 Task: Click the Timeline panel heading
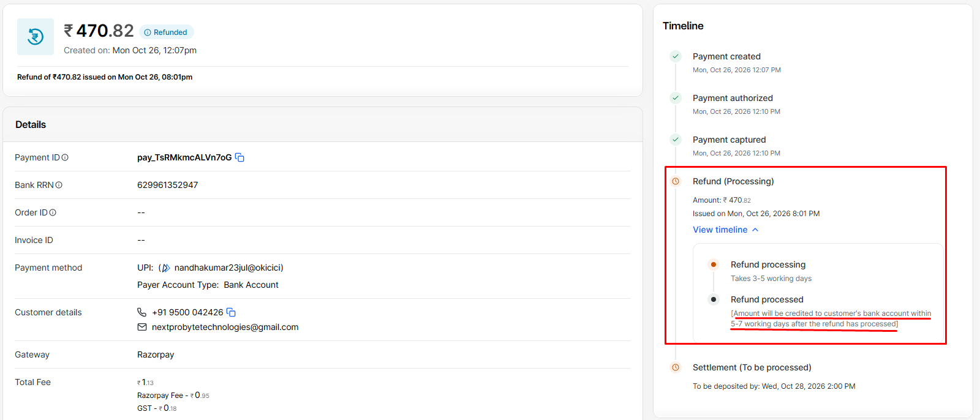(x=683, y=26)
